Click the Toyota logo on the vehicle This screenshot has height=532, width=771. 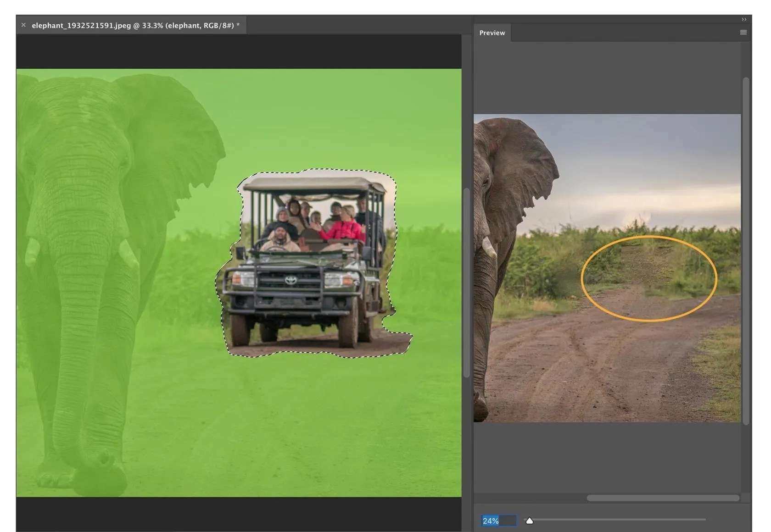click(291, 280)
